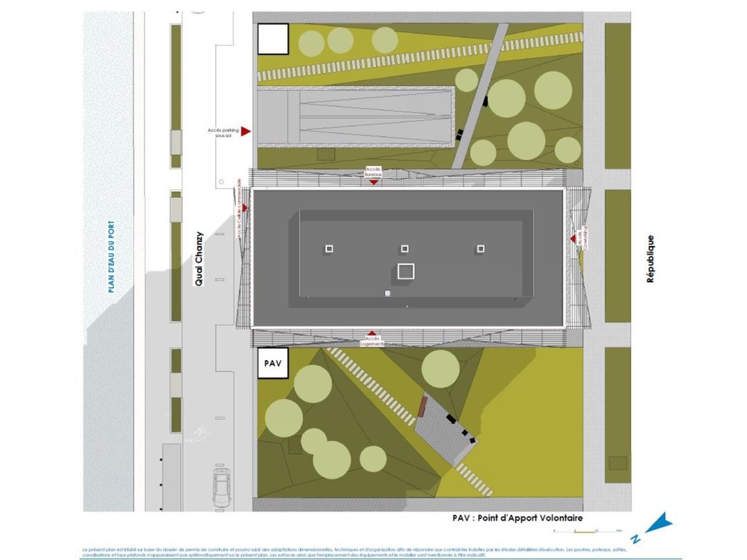Image resolution: width=747 pixels, height=560 pixels.
Task: Select the rightmost small roof vent square
Action: (480, 249)
